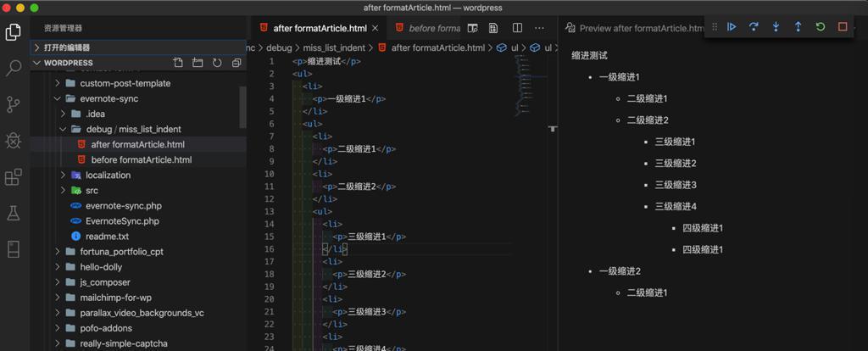Click the 资源管理器 panel title
Viewport: 868px width, 351px height.
point(63,28)
